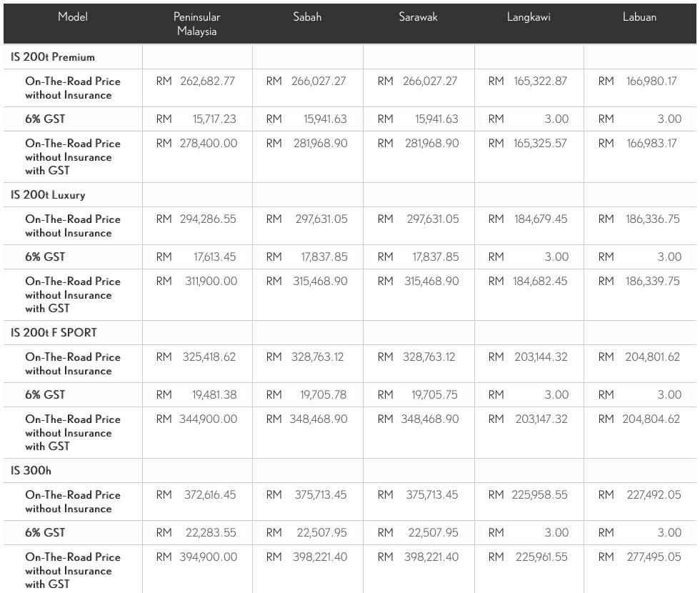Click Langkawi price 203,144.32
Viewport: 700px width, 593px height.
541,357
